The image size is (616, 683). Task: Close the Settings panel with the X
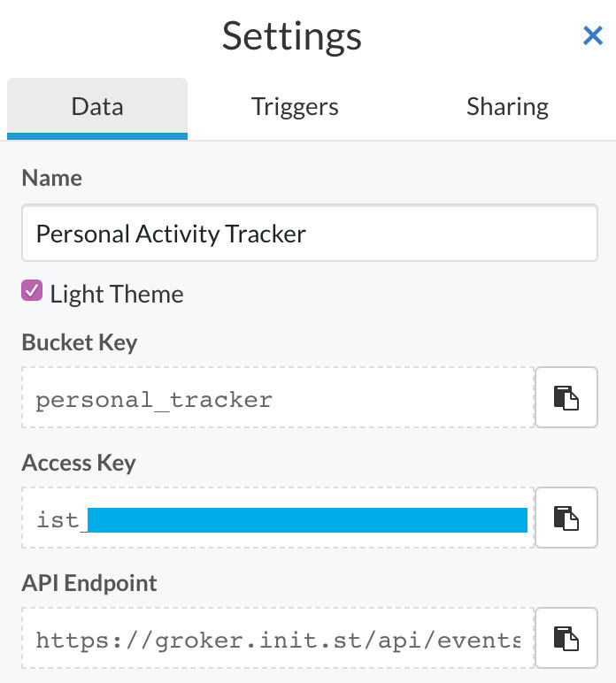[x=593, y=35]
